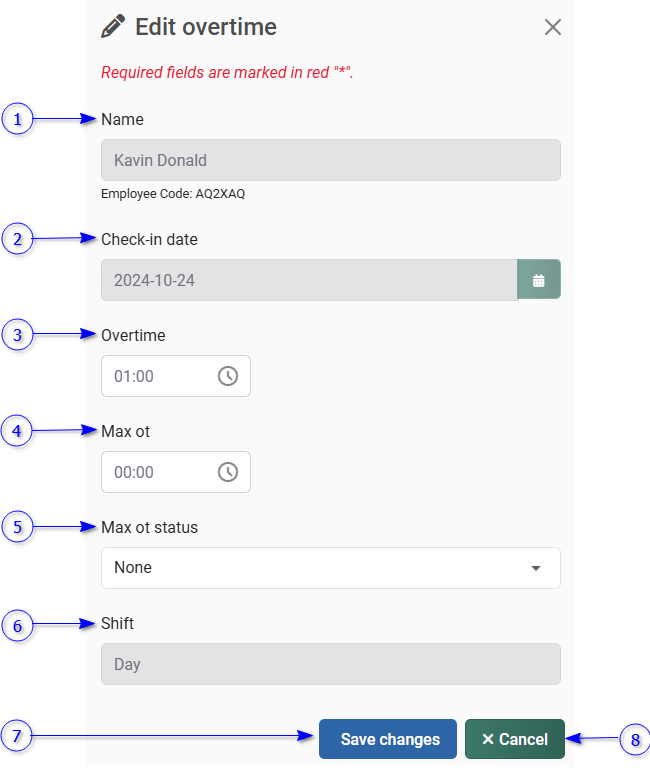Click annotation marker number 6
650x772 pixels.
tap(17, 626)
